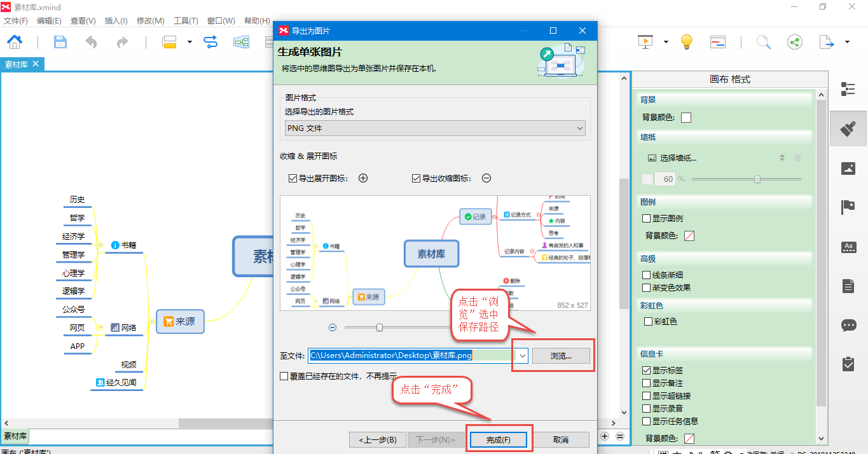Click the green share icon

(794, 42)
